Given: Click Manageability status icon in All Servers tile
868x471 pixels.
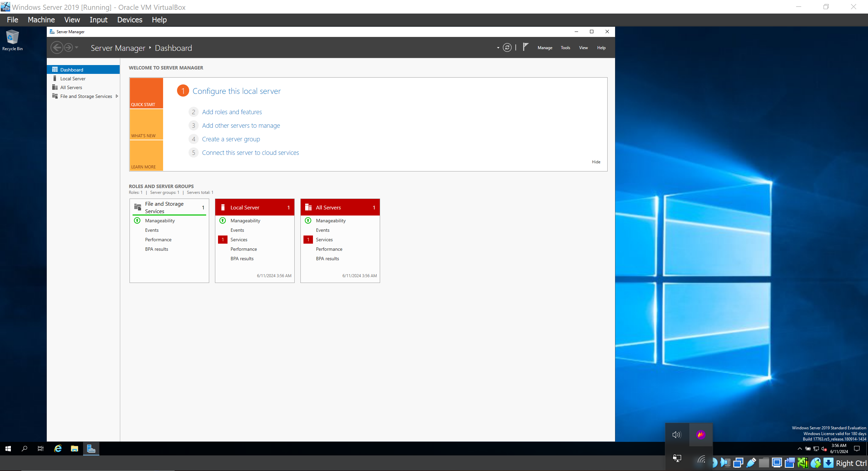Looking at the screenshot, I should pos(308,221).
